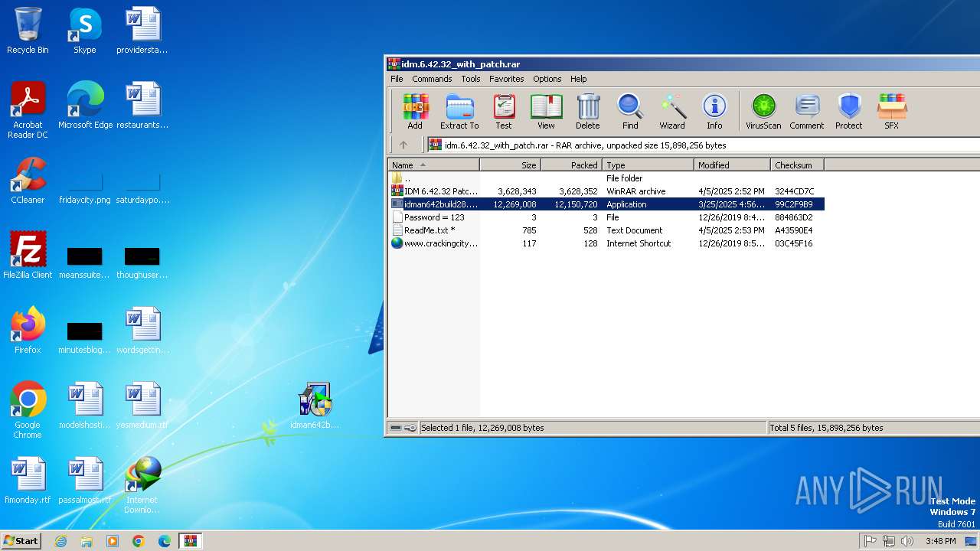Create SFX archive via the SFX icon
Screen dimensions: 980x551
tap(892, 112)
